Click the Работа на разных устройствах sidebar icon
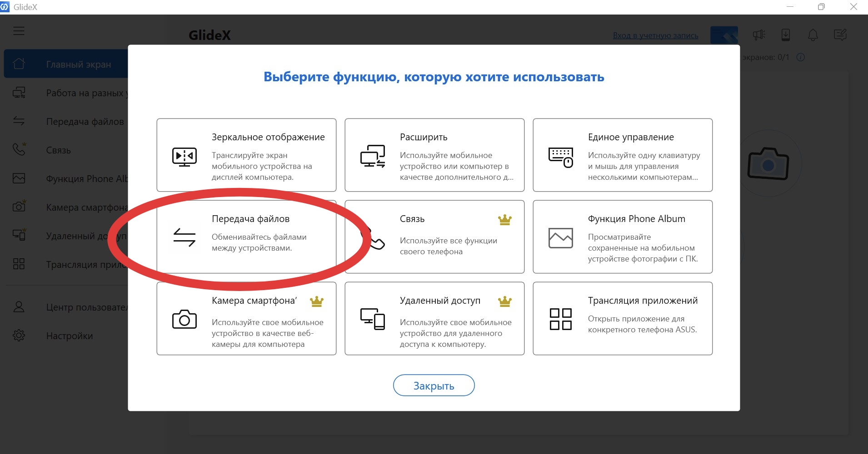 (19, 93)
